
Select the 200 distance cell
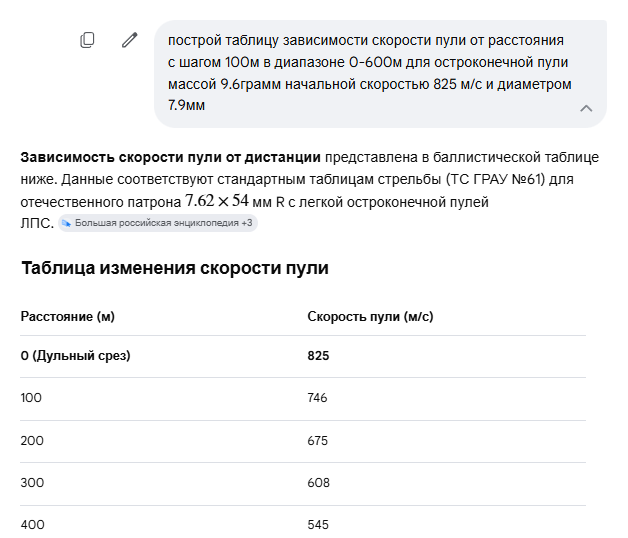tap(32, 441)
